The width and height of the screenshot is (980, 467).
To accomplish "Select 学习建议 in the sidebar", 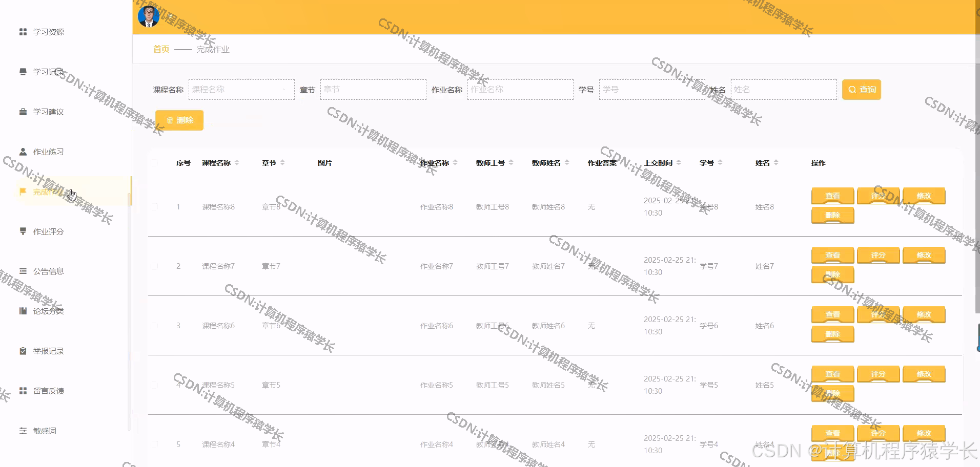I will pyautogui.click(x=49, y=112).
